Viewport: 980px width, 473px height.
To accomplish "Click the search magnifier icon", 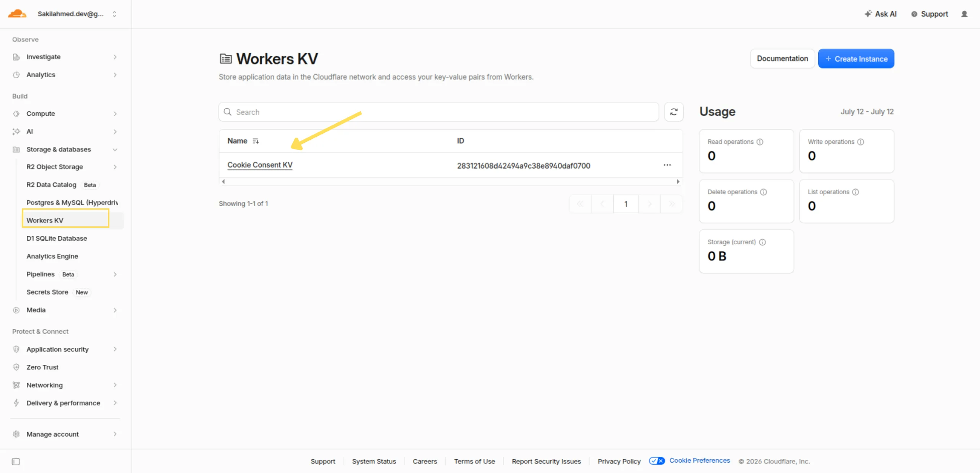I will click(x=227, y=112).
